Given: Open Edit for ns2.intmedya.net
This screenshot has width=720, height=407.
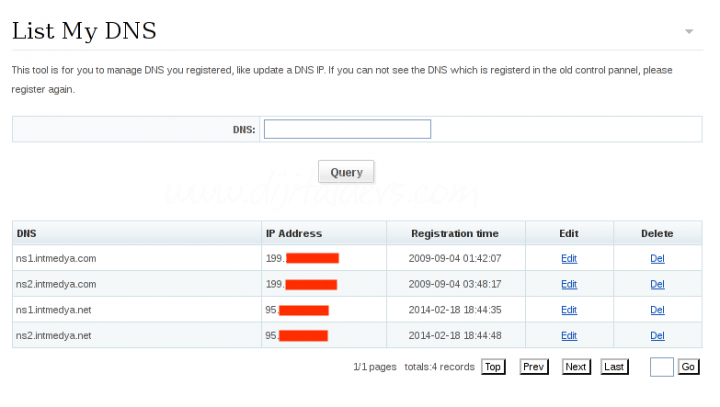Looking at the screenshot, I should click(x=569, y=336).
